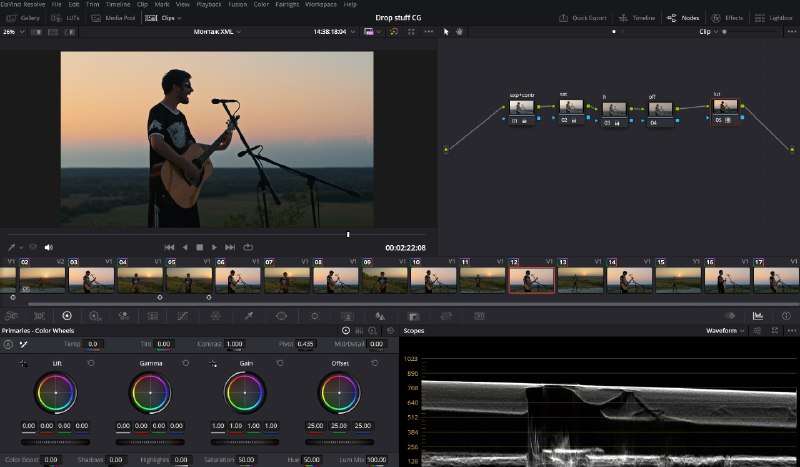The width and height of the screenshot is (800, 467).
Task: Open the Монтаж XML timeline dropdown
Action: click(217, 32)
